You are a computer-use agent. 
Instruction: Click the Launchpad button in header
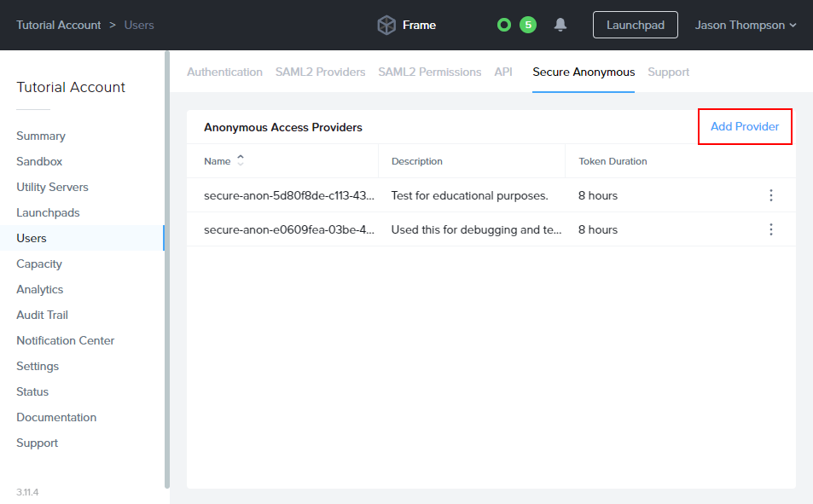pyautogui.click(x=635, y=25)
